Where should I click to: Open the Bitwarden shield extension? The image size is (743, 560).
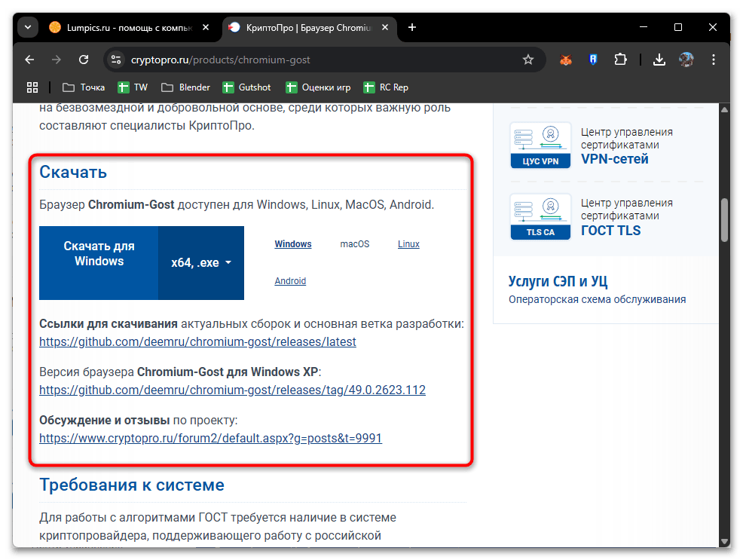[593, 60]
